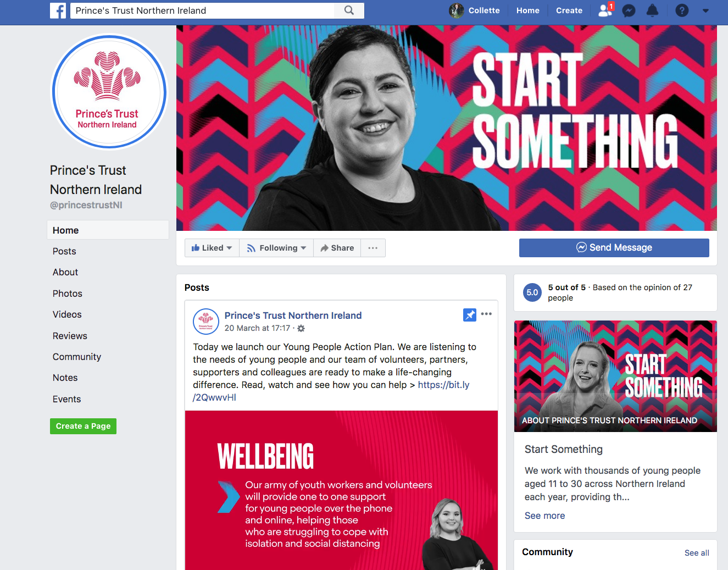Open friend requests icon with notification badge
Image resolution: width=728 pixels, height=570 pixels.
point(605,10)
